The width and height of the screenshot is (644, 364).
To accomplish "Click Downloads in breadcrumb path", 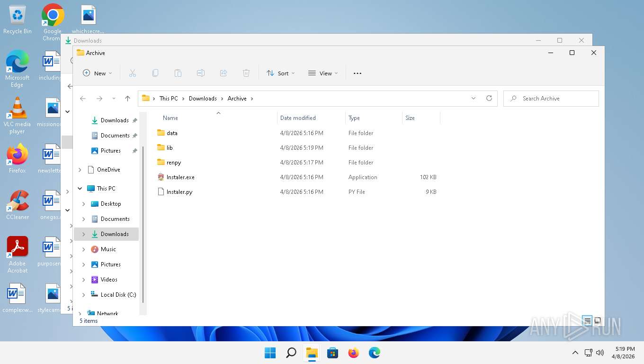I will click(x=203, y=99).
